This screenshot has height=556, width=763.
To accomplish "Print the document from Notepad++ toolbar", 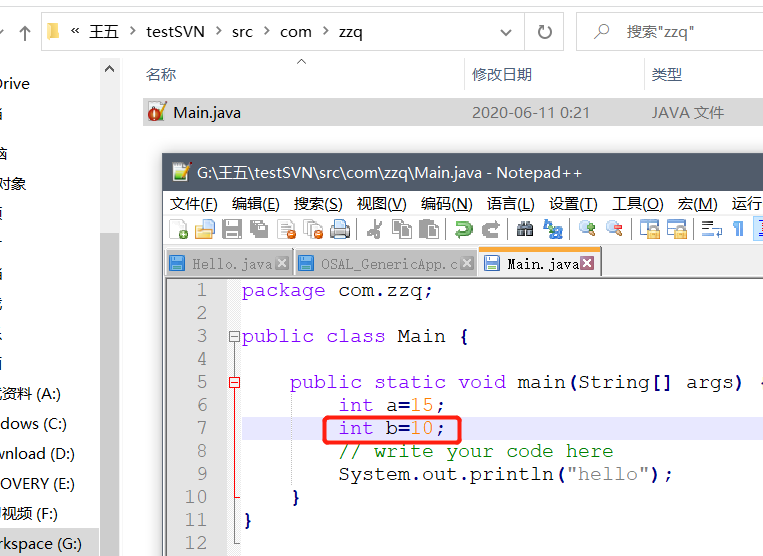I will pyautogui.click(x=340, y=229).
